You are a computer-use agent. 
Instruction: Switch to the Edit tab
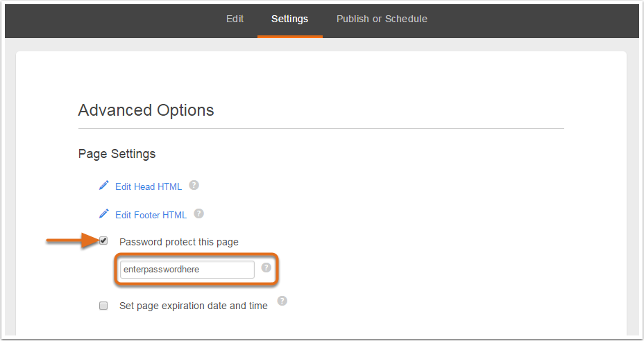tap(235, 19)
